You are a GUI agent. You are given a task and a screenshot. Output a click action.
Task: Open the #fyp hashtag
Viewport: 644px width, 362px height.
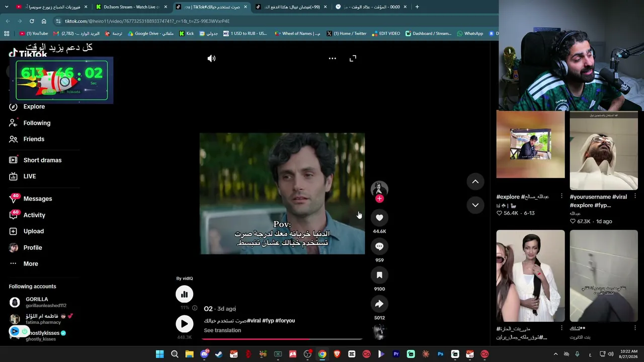(268, 321)
